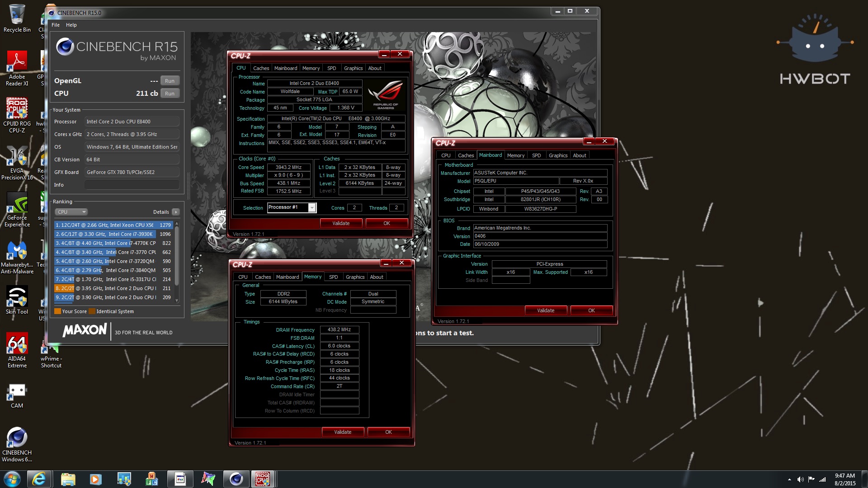This screenshot has width=868, height=488.
Task: Click the Show desktop strip beside the clock
Action: [865, 479]
